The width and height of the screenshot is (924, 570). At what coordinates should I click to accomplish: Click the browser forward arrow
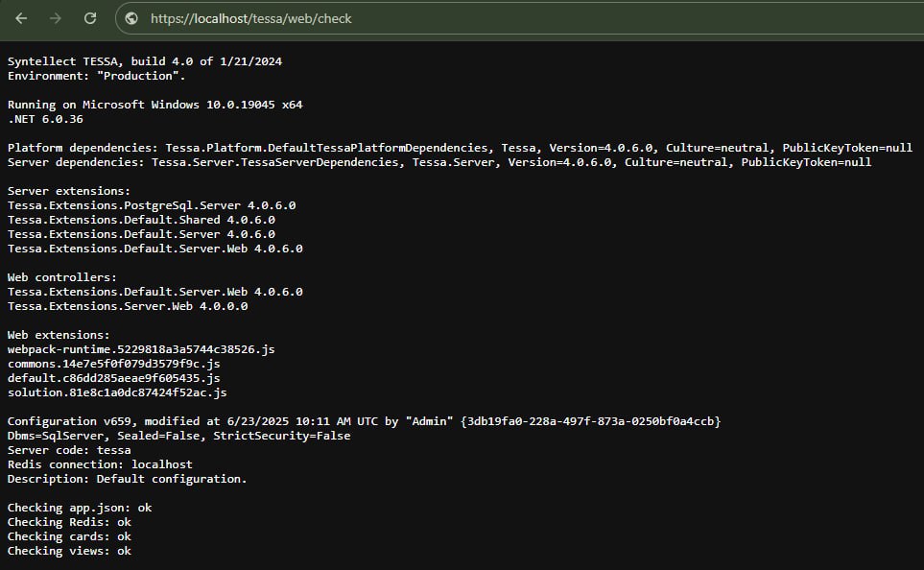(x=56, y=18)
